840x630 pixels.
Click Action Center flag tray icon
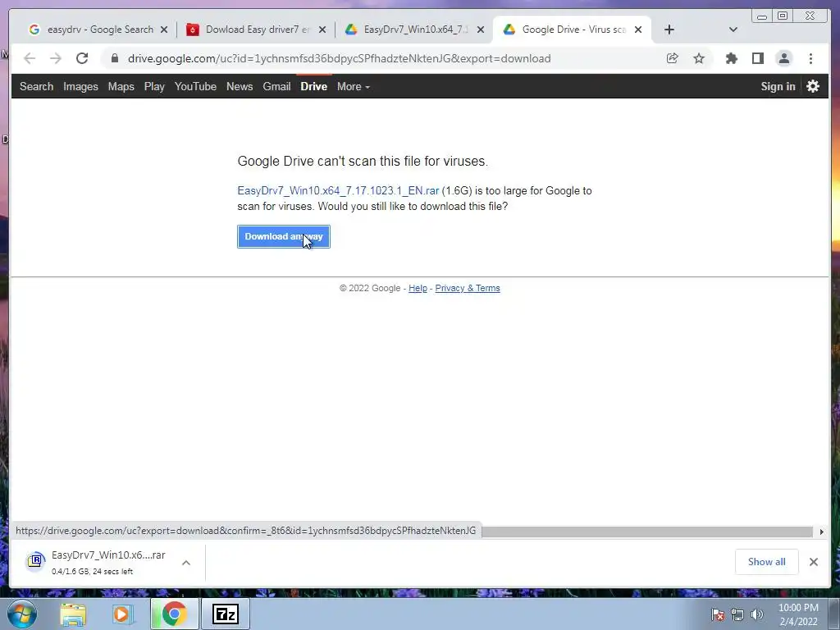[718, 614]
